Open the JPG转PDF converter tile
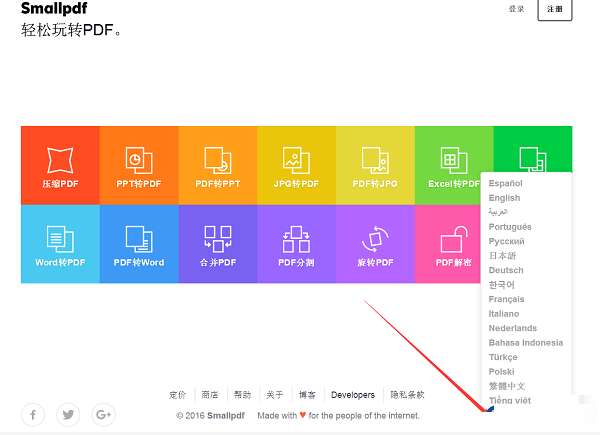Image resolution: width=600 pixels, height=435 pixels. click(297, 165)
